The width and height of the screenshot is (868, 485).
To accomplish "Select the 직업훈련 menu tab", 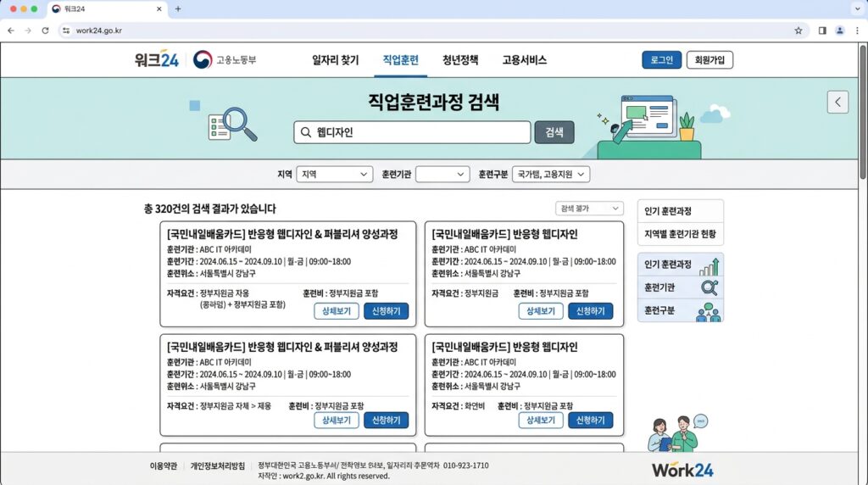I will pyautogui.click(x=400, y=60).
